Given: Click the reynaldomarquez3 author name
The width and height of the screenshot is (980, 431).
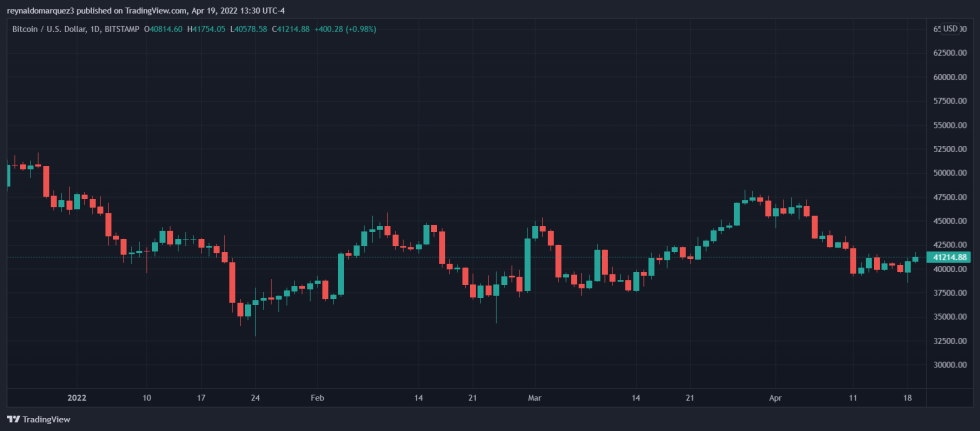Looking at the screenshot, I should click(43, 9).
